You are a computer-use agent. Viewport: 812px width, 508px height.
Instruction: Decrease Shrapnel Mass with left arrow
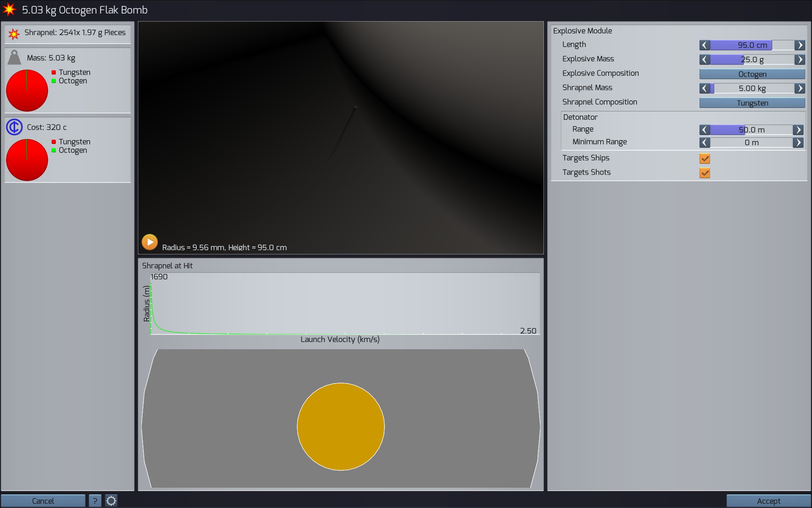click(x=705, y=88)
